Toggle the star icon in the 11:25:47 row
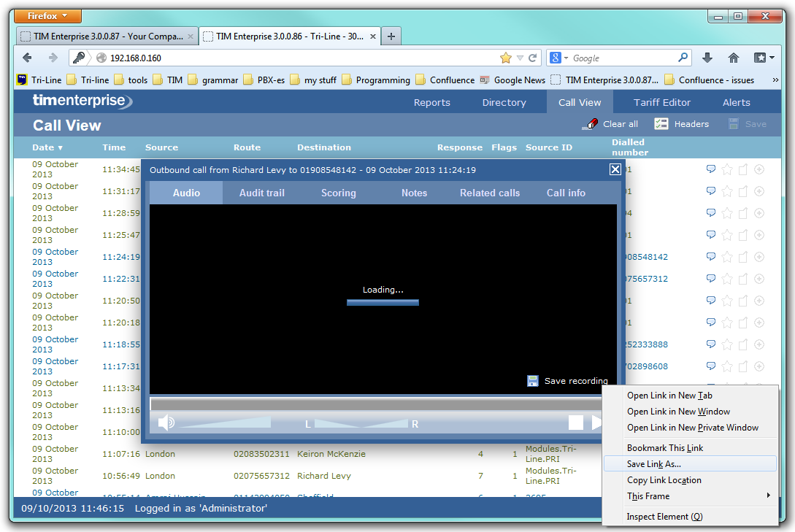795x532 pixels. (x=727, y=235)
